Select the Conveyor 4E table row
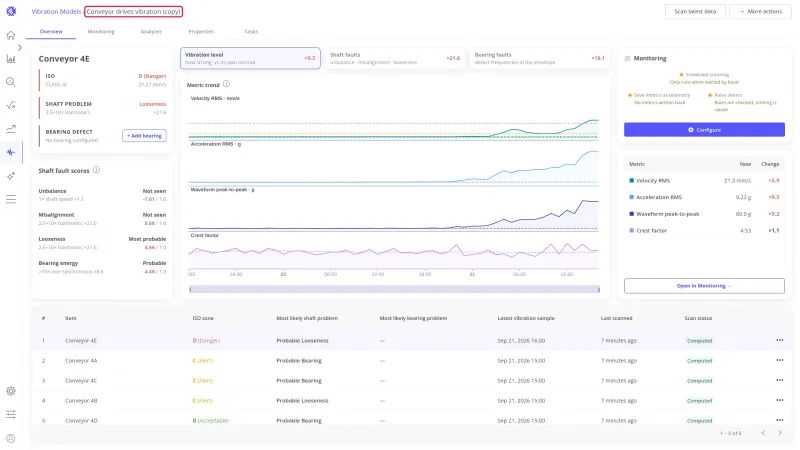 click(x=411, y=340)
